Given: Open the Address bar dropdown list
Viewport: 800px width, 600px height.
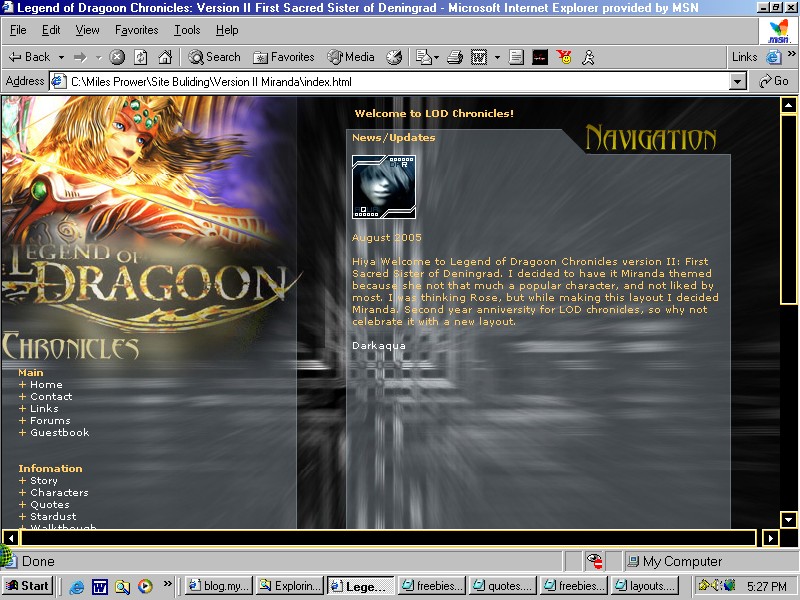Looking at the screenshot, I should 738,82.
